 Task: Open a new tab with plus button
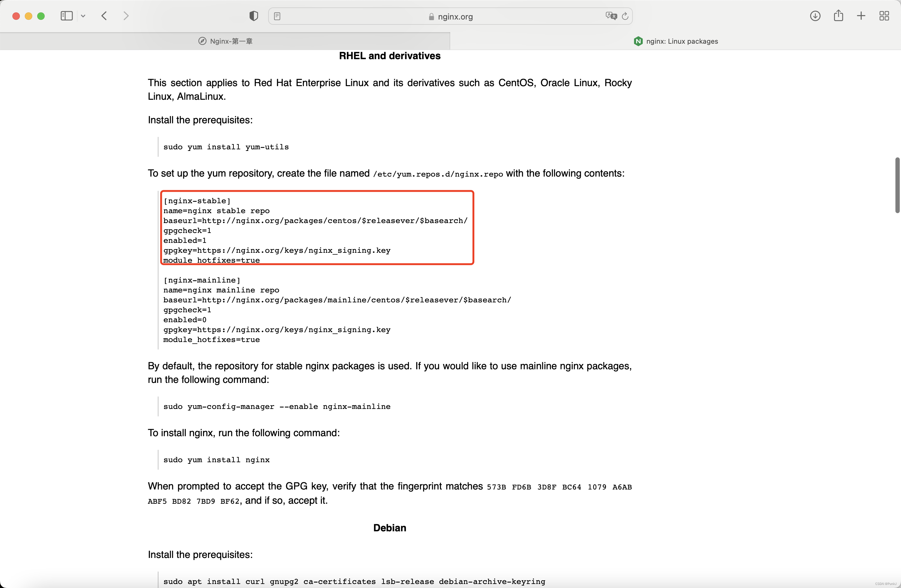point(861,16)
